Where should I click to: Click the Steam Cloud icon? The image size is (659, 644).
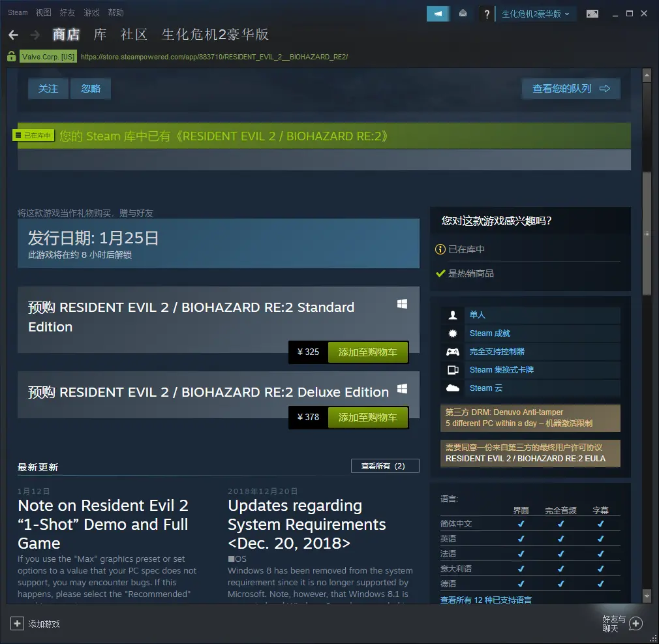[x=453, y=388]
